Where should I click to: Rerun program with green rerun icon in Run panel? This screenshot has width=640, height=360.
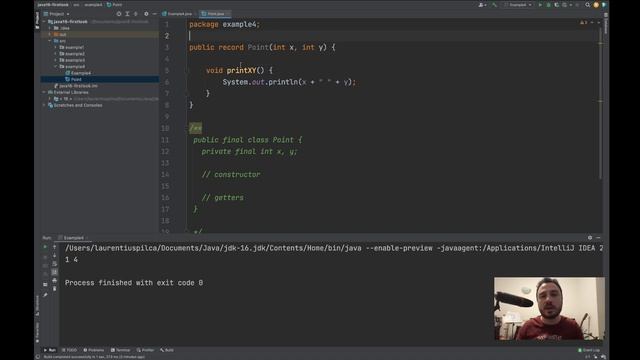click(45, 247)
